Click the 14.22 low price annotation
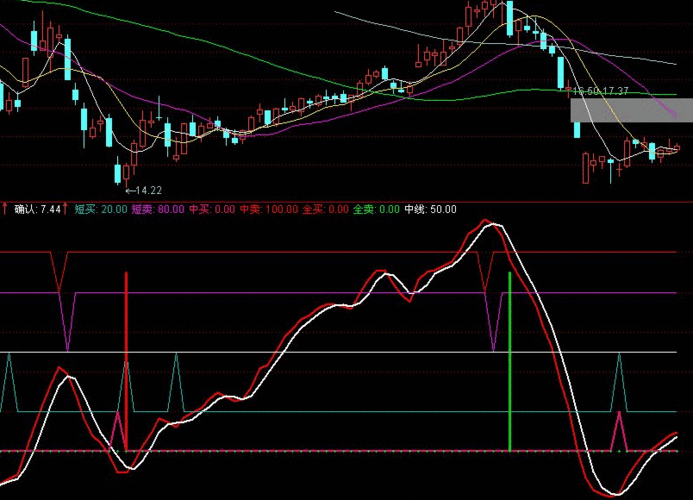 tap(145, 190)
